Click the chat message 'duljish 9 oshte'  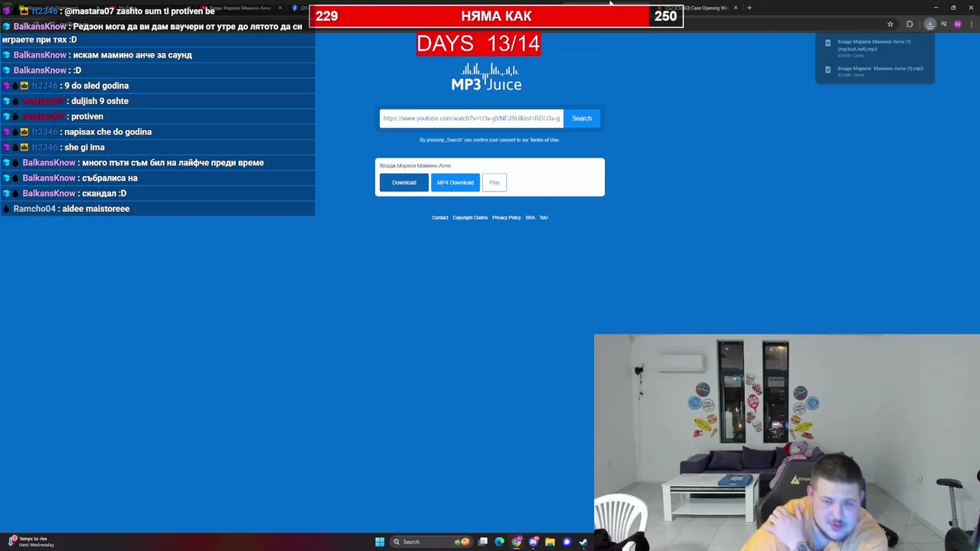[x=100, y=101]
